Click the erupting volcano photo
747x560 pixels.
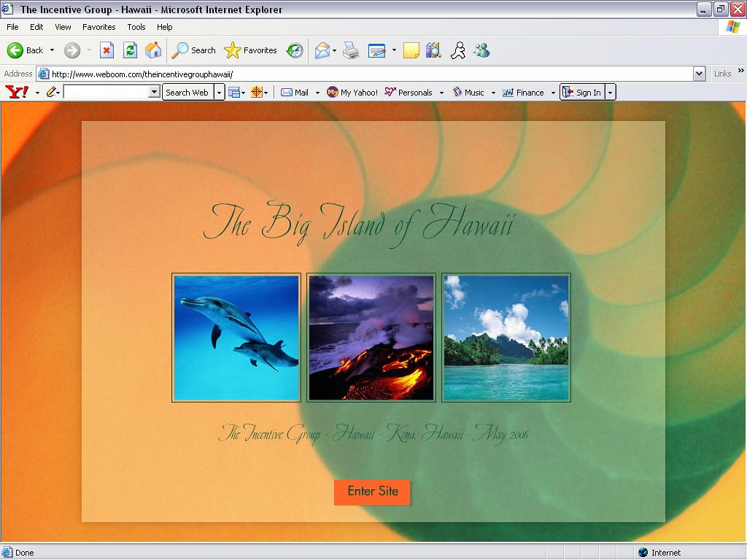371,338
